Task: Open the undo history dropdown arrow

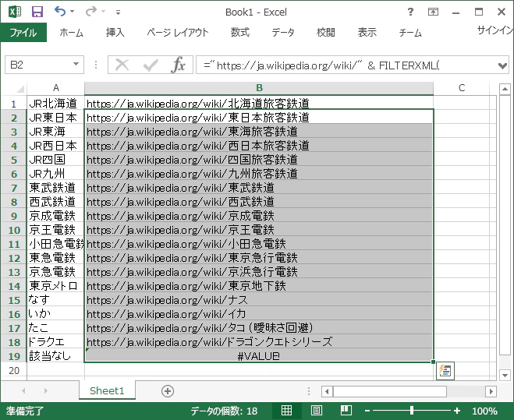Action: 72,12
